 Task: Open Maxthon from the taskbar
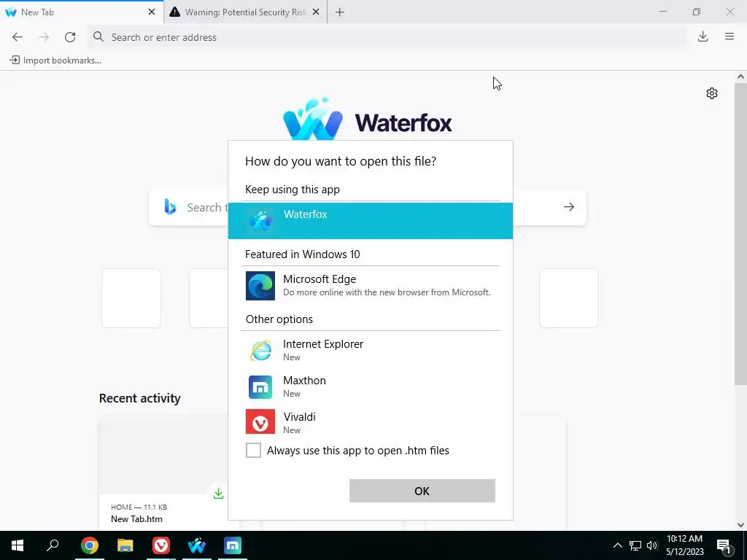pos(233,545)
